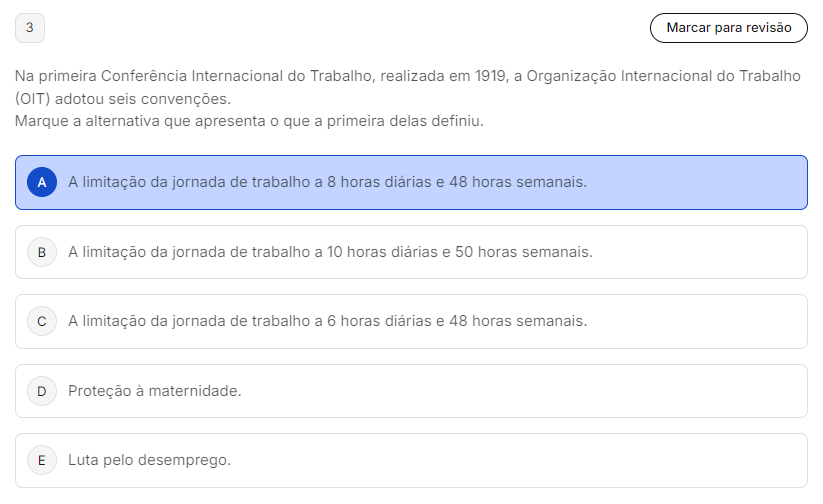Click the question number 3 badge

click(30, 28)
